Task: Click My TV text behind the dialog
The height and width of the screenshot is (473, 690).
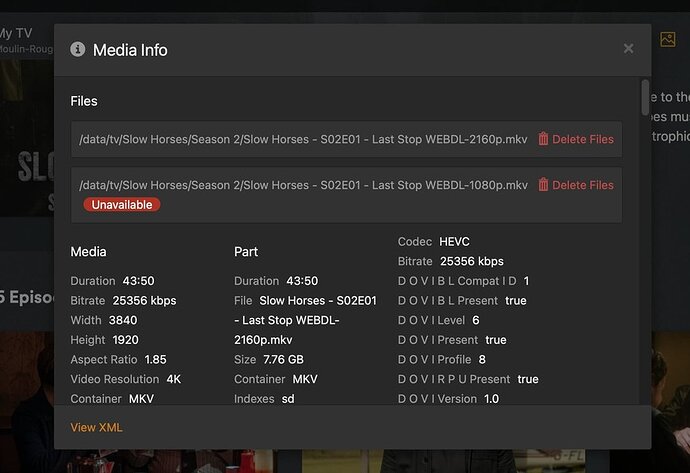Action: (x=16, y=33)
